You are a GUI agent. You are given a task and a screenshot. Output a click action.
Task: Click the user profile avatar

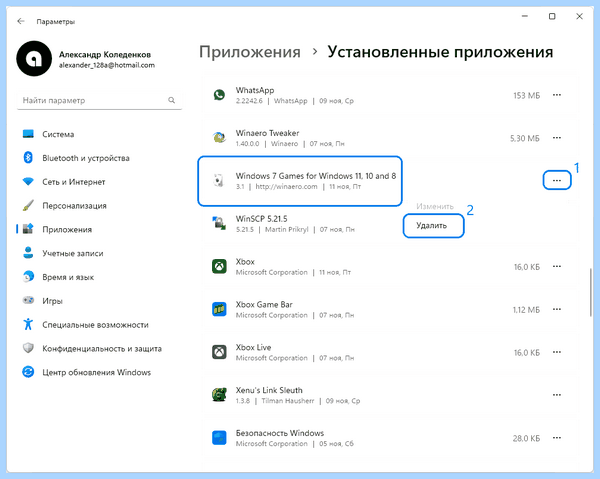34,59
